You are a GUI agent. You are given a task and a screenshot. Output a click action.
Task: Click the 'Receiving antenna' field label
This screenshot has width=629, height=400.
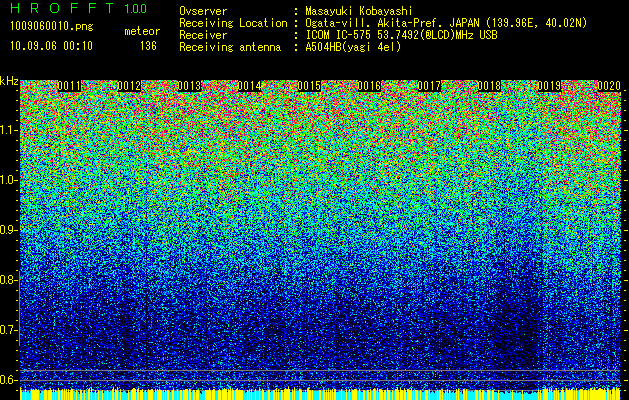tap(230, 47)
